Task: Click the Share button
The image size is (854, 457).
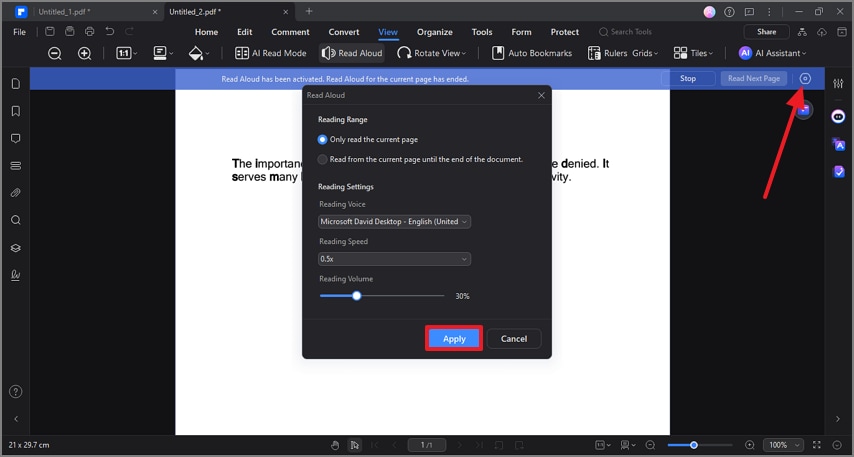Action: tap(766, 32)
